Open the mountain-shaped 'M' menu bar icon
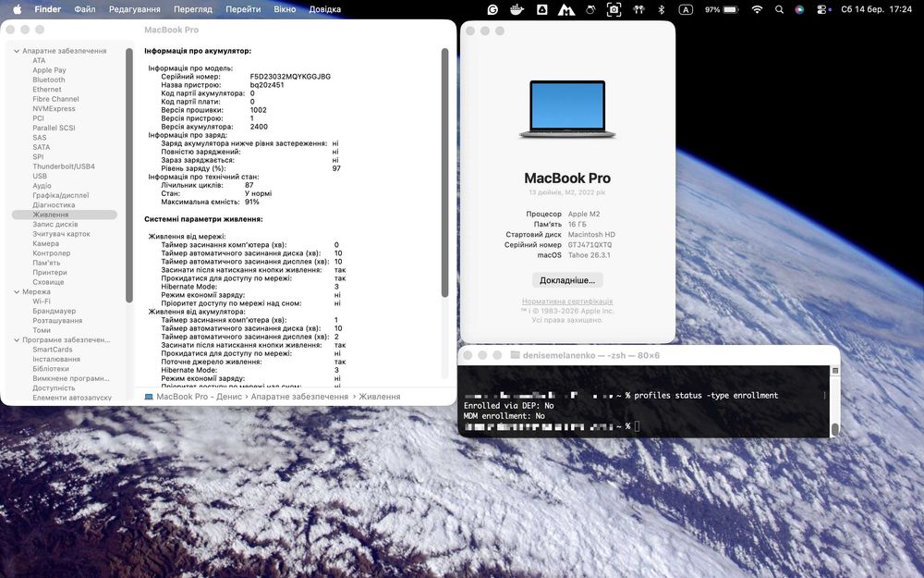Viewport: 924px width, 578px height. click(565, 9)
